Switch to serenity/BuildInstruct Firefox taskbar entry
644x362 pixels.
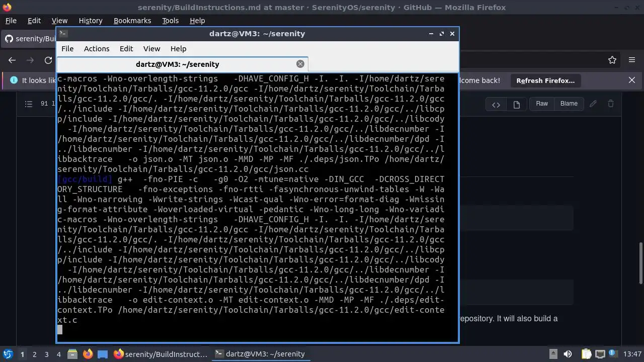tap(160, 354)
